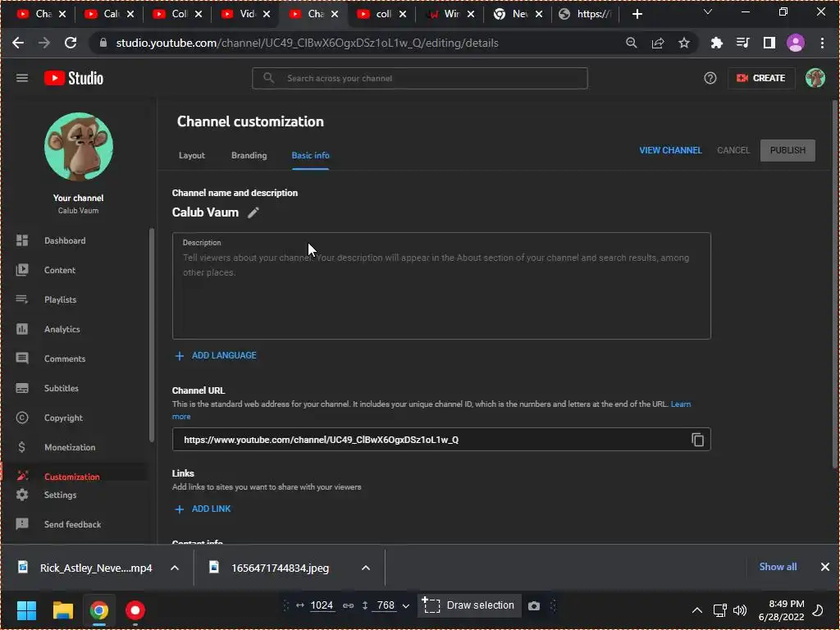The height and width of the screenshot is (630, 840).
Task: Copy the channel URL with copy icon
Action: click(x=697, y=440)
